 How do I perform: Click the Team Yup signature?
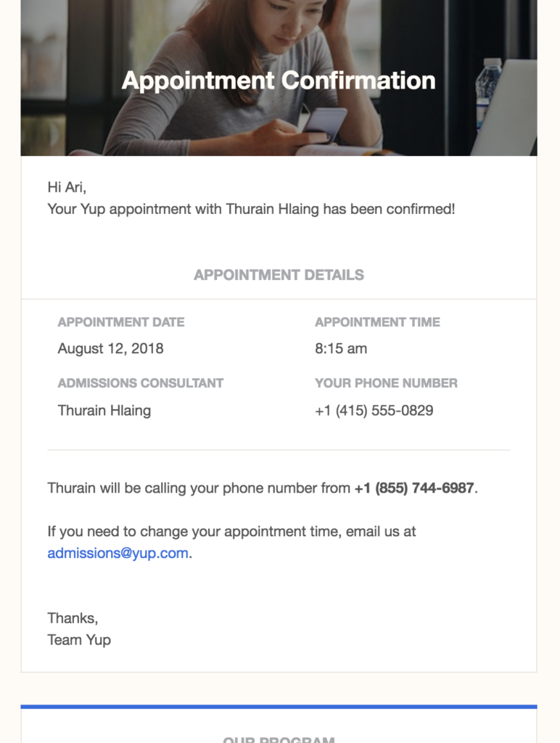79,640
